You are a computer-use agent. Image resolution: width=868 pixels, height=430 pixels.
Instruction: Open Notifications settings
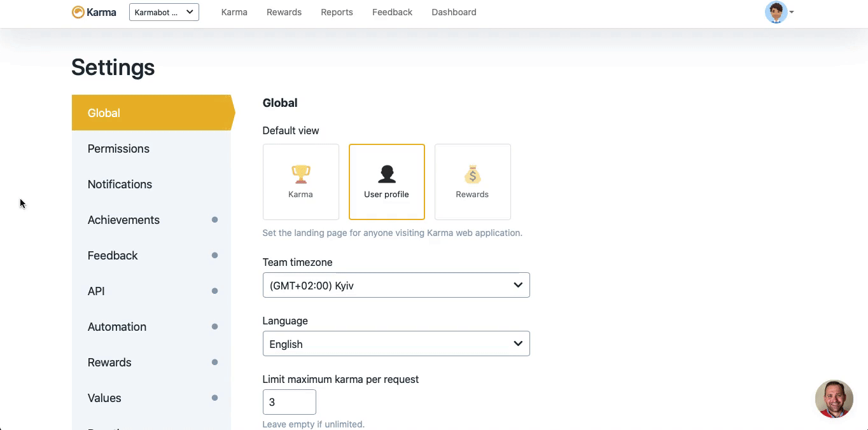(151, 184)
